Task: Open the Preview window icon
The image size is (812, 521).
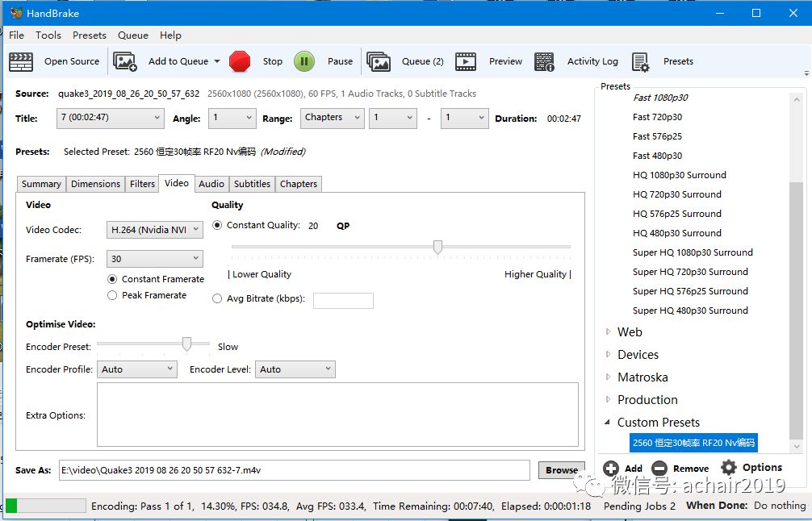Action: [x=467, y=61]
